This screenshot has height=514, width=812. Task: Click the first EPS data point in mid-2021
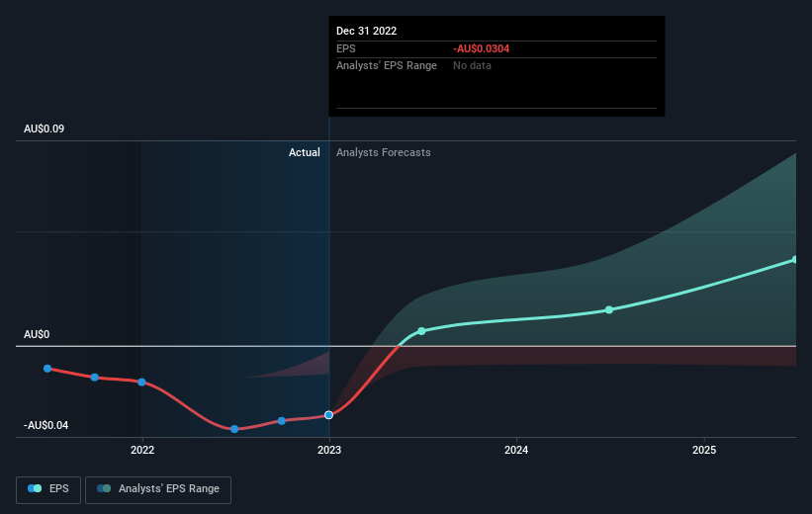coord(47,369)
